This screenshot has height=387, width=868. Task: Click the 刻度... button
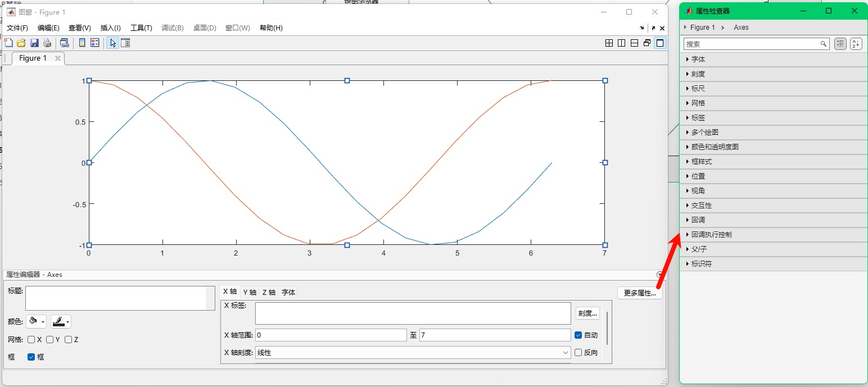click(588, 313)
